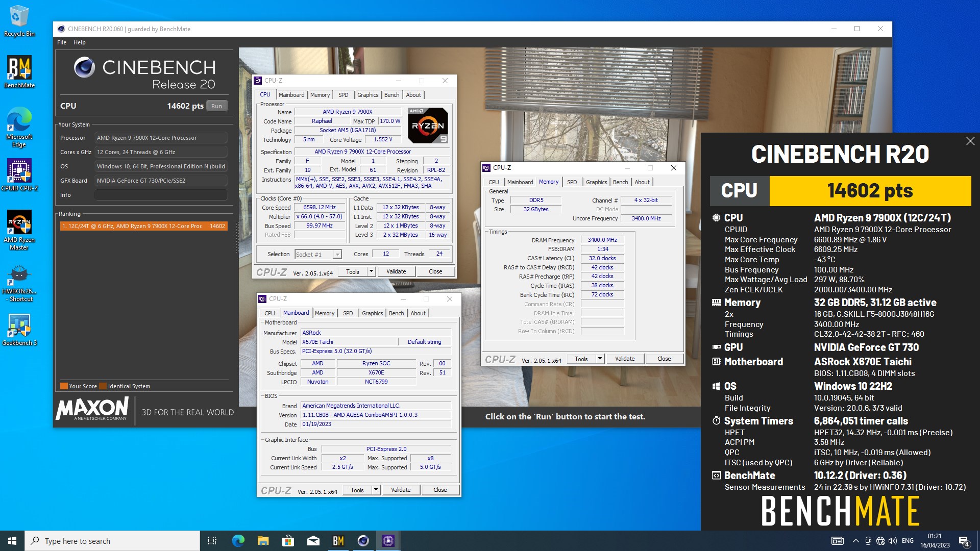Open Cinebench File menu
Image resolution: width=980 pixels, height=551 pixels.
pos(62,42)
